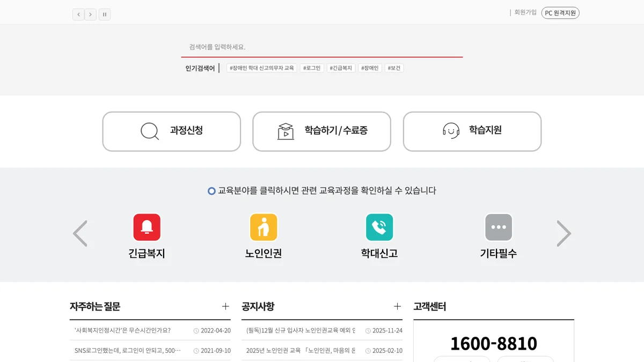Select the yellow 노인인권 elderly icon
The height and width of the screenshot is (362, 644).
[263, 227]
